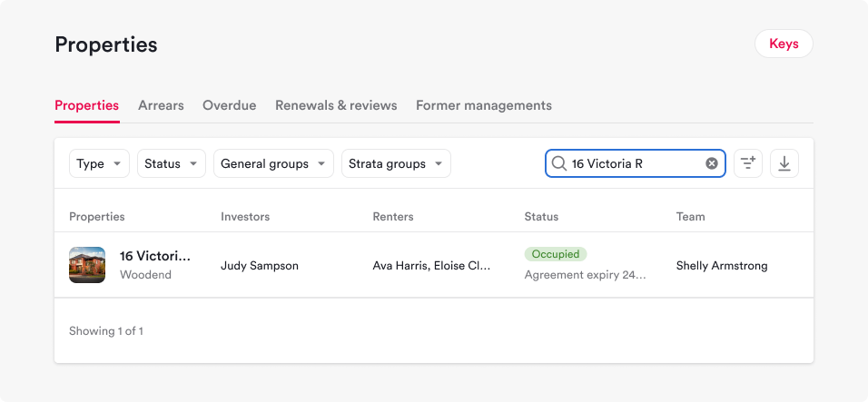Open the Status filter dropdown
This screenshot has width=868, height=402.
click(x=171, y=163)
